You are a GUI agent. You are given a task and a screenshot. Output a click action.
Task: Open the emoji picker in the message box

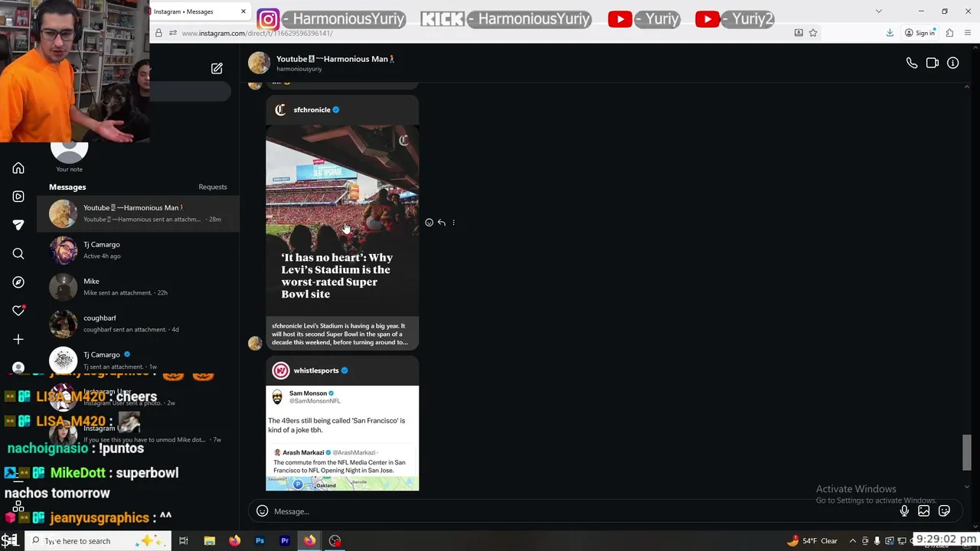click(x=262, y=511)
